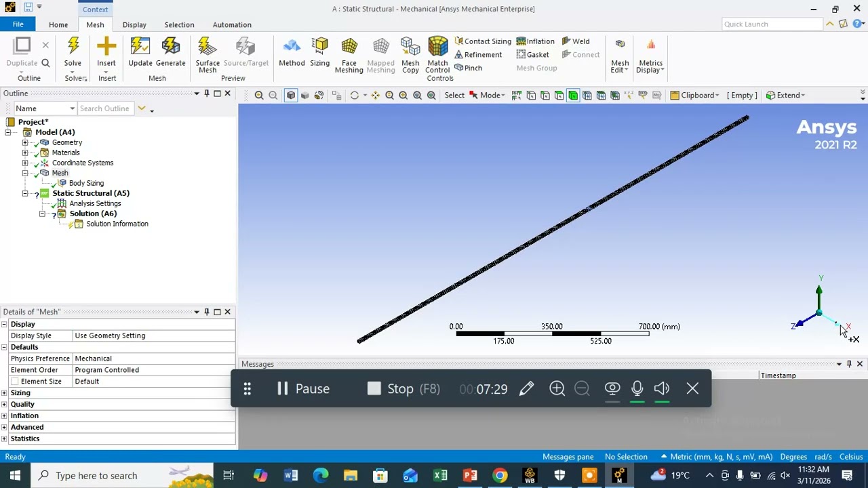Toggle the recorder microphone
The image size is (868, 488).
click(637, 388)
